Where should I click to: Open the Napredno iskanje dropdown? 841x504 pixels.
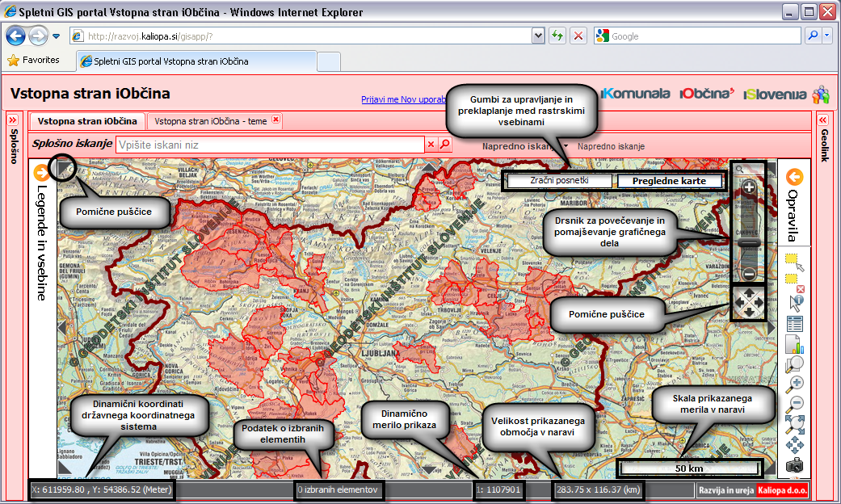[525, 147]
